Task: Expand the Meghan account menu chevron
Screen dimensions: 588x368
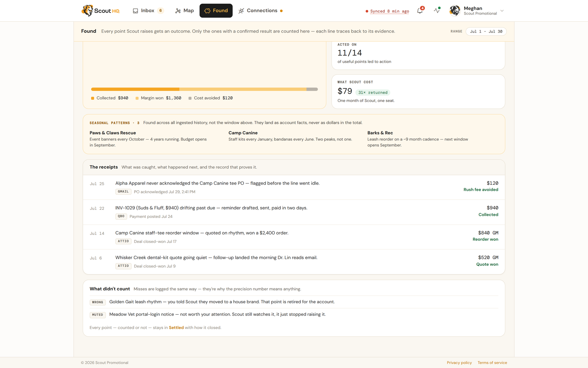Action: [x=502, y=11]
